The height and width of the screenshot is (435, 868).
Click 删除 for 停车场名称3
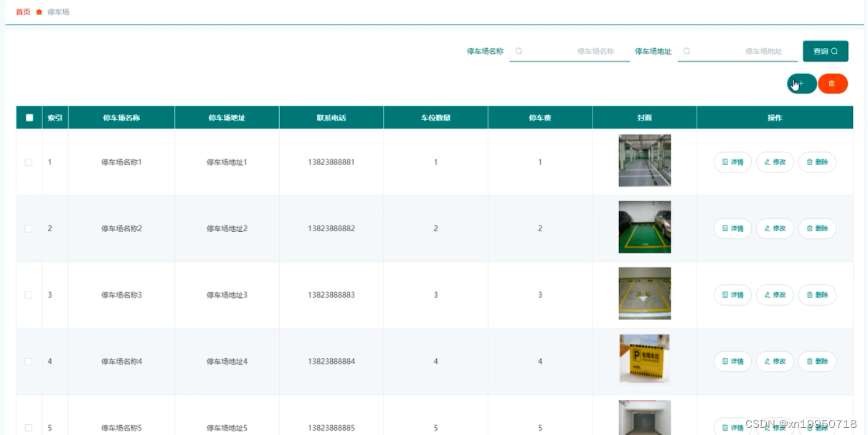click(x=817, y=295)
